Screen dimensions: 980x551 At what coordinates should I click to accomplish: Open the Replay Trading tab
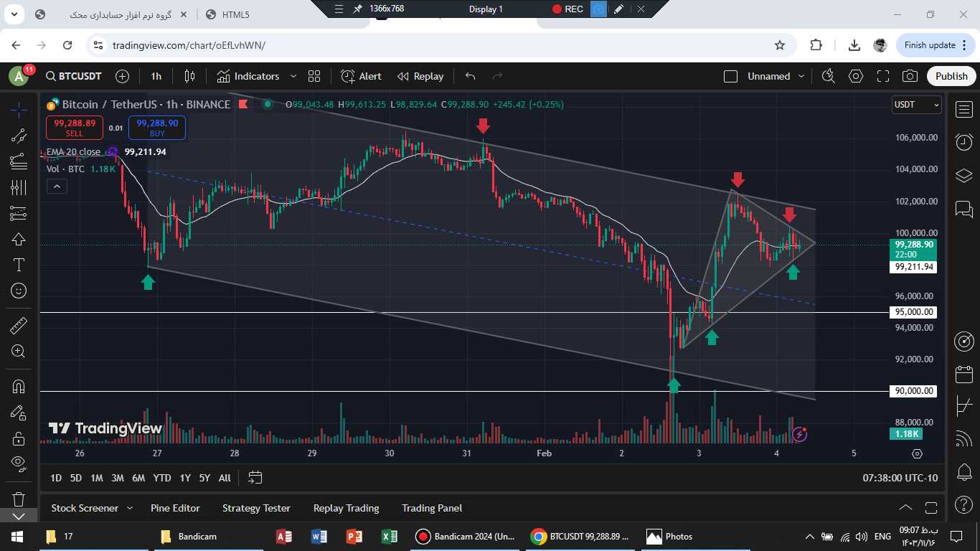[346, 508]
